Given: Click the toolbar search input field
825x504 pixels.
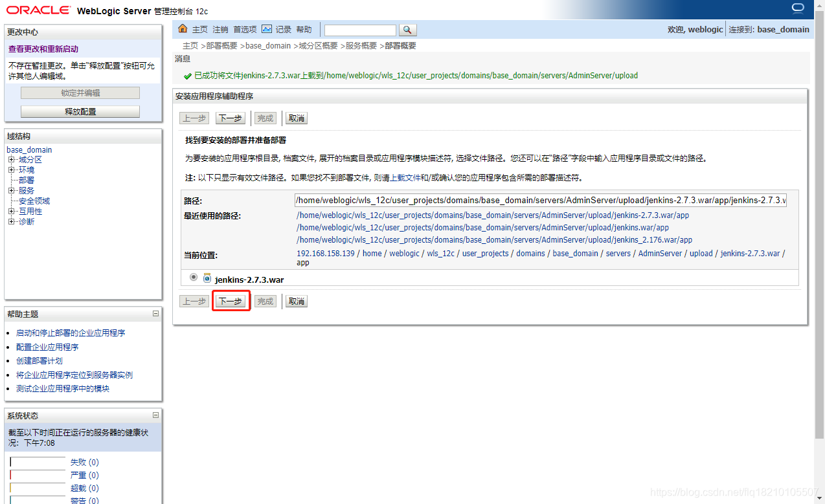Looking at the screenshot, I should tap(360, 30).
